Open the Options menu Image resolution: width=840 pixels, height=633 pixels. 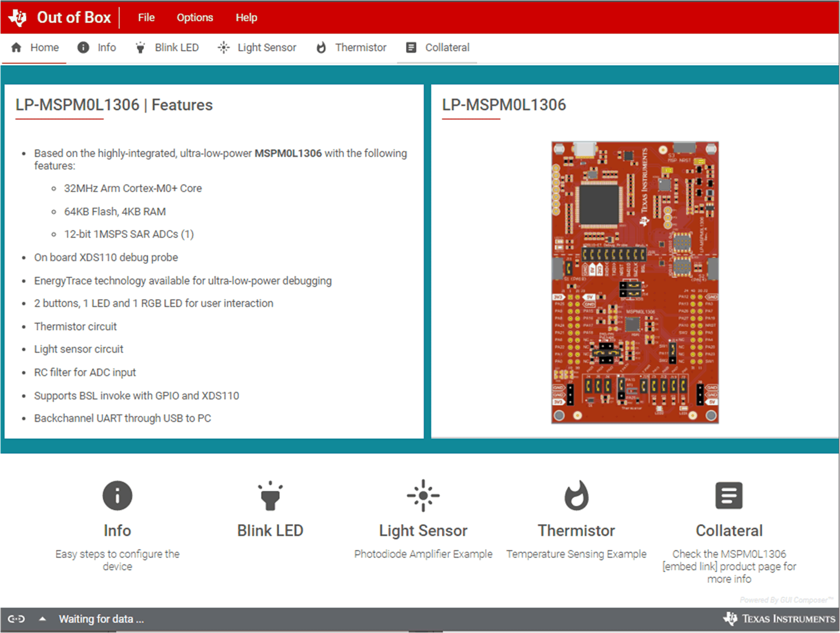click(x=195, y=18)
